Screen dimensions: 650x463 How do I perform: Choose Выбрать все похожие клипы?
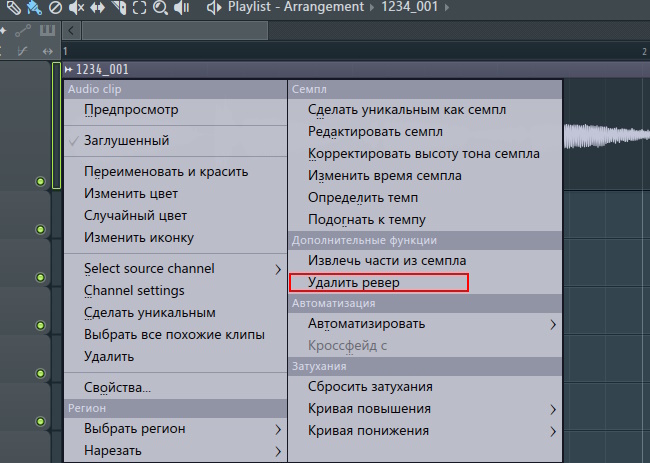tap(175, 335)
